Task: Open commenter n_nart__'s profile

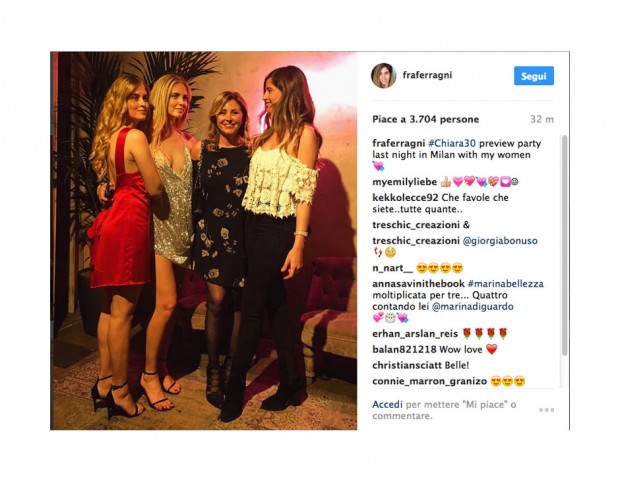Action: 392,268
